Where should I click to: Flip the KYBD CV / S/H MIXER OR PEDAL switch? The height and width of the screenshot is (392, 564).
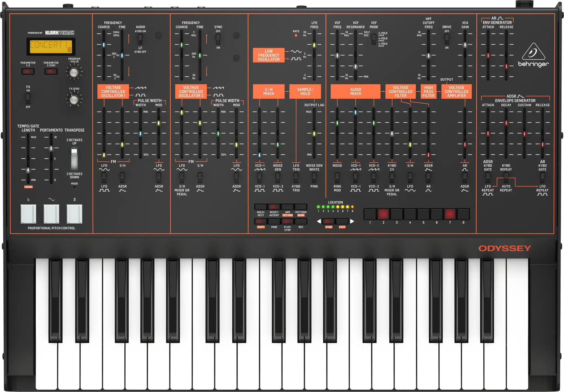(392, 178)
